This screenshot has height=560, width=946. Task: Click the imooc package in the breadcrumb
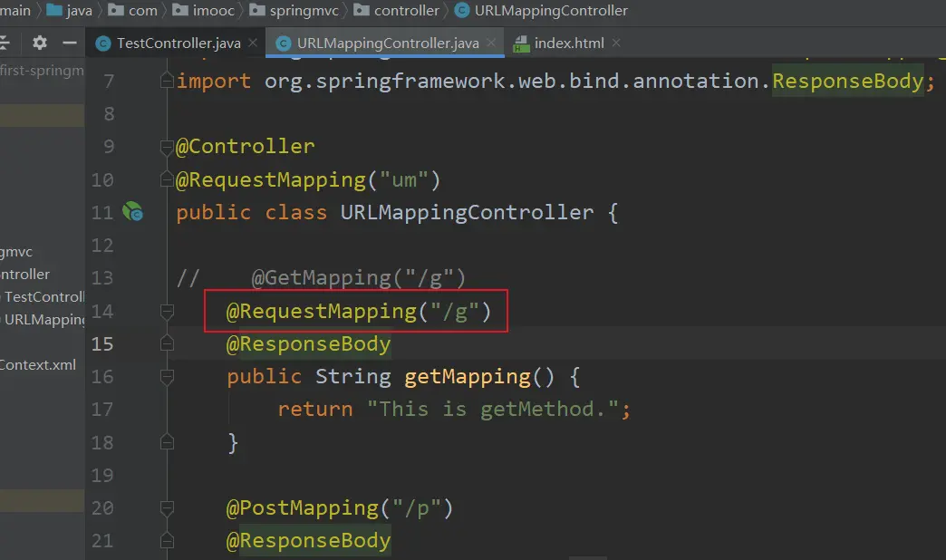203,10
